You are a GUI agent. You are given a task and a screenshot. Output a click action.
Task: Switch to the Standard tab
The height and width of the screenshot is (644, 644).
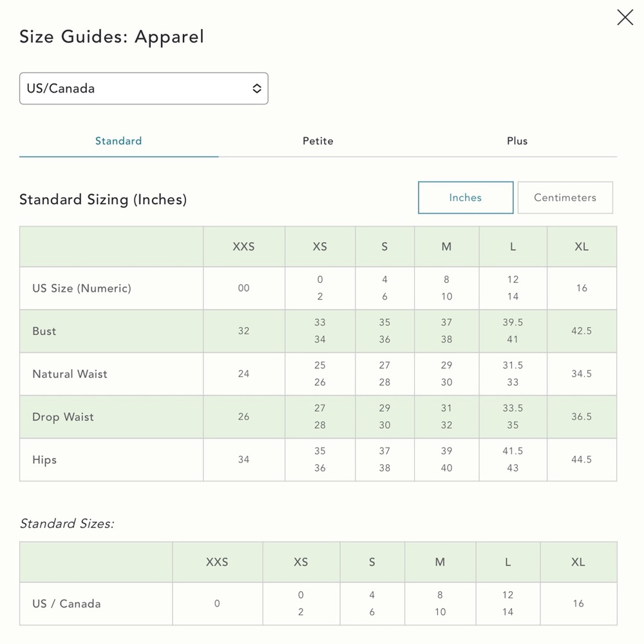tap(118, 141)
